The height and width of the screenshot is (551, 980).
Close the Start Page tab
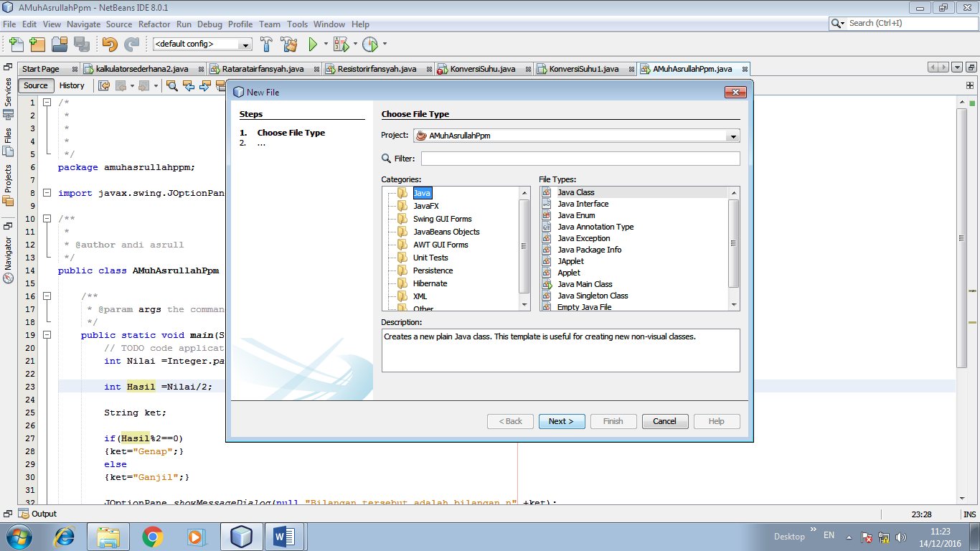coord(75,69)
